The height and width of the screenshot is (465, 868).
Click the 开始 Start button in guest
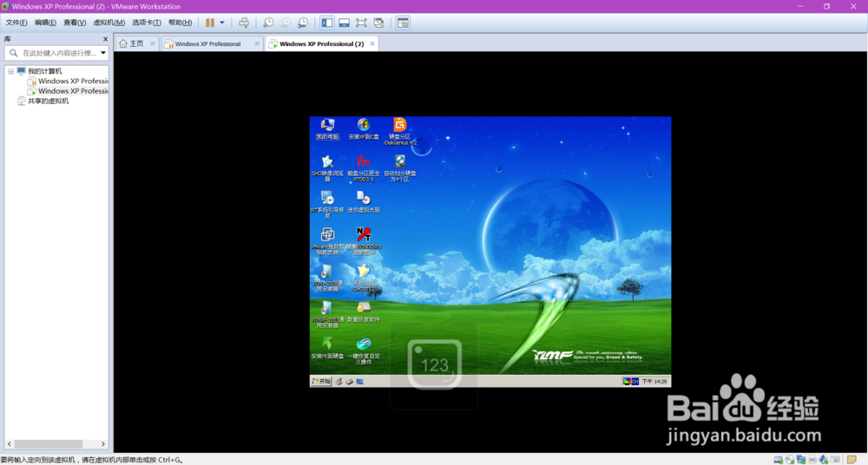321,382
